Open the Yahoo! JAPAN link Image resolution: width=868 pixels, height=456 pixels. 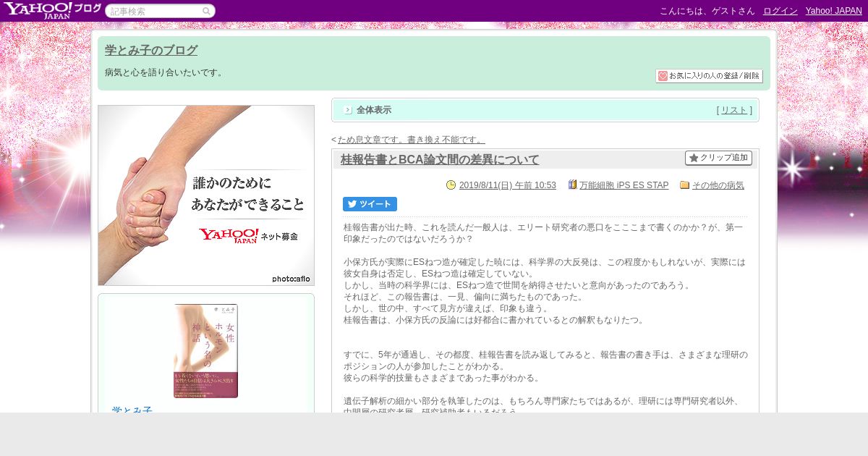834,11
